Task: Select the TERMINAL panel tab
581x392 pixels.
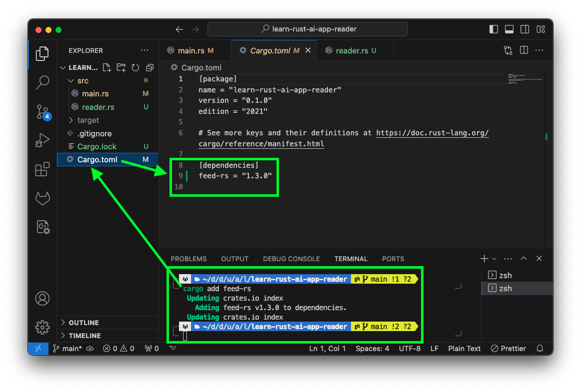Action: click(x=350, y=259)
